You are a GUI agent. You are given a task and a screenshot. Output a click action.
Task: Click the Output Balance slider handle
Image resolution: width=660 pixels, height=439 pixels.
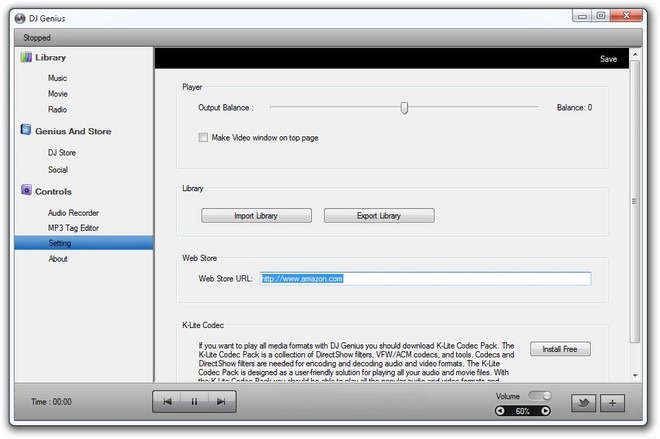tap(404, 108)
